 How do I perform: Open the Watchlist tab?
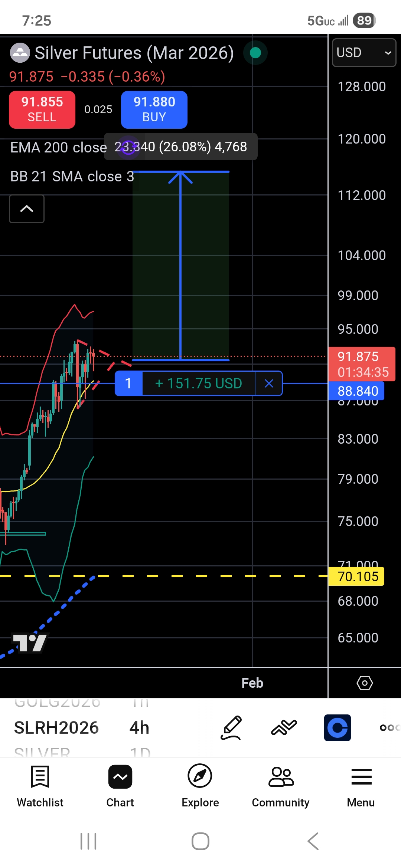[40, 786]
